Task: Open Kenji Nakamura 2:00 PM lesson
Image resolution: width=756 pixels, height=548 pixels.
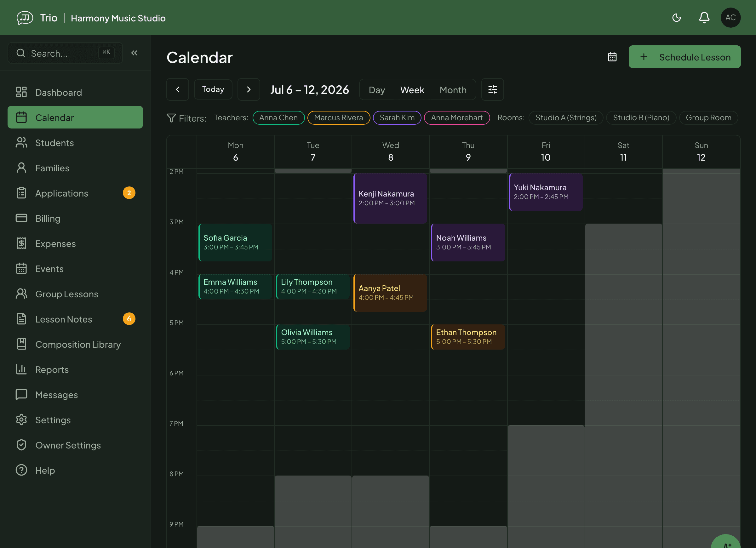Action: (390, 198)
